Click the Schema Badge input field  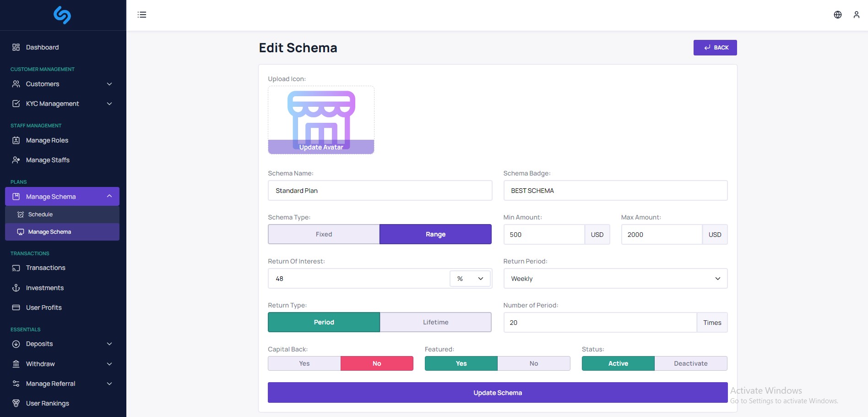coord(615,190)
